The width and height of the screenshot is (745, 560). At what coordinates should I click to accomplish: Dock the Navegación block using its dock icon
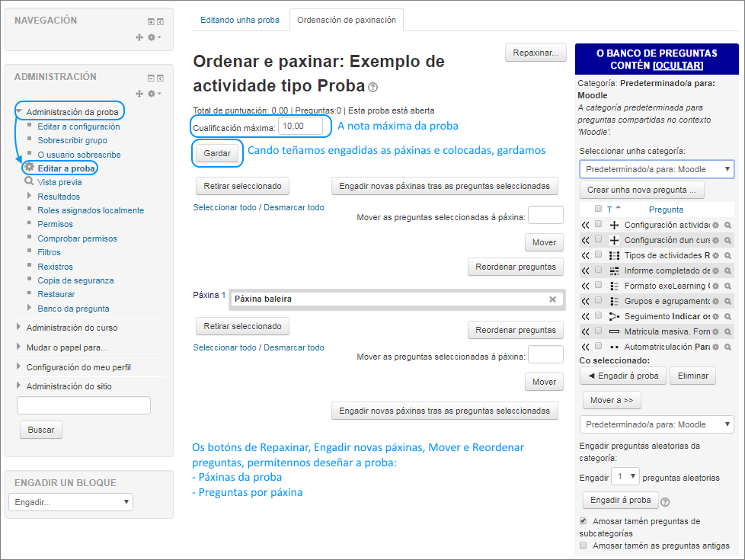(x=160, y=22)
